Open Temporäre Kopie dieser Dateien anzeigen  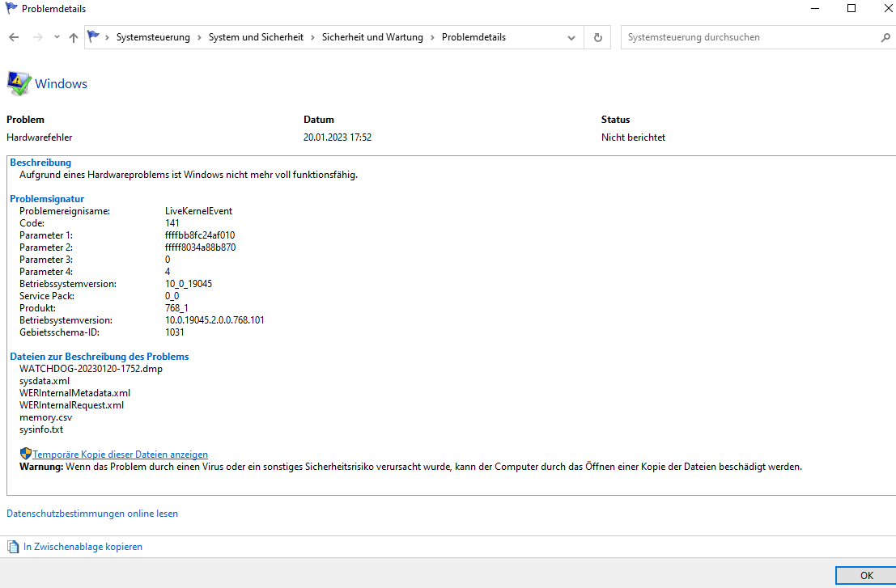120,455
